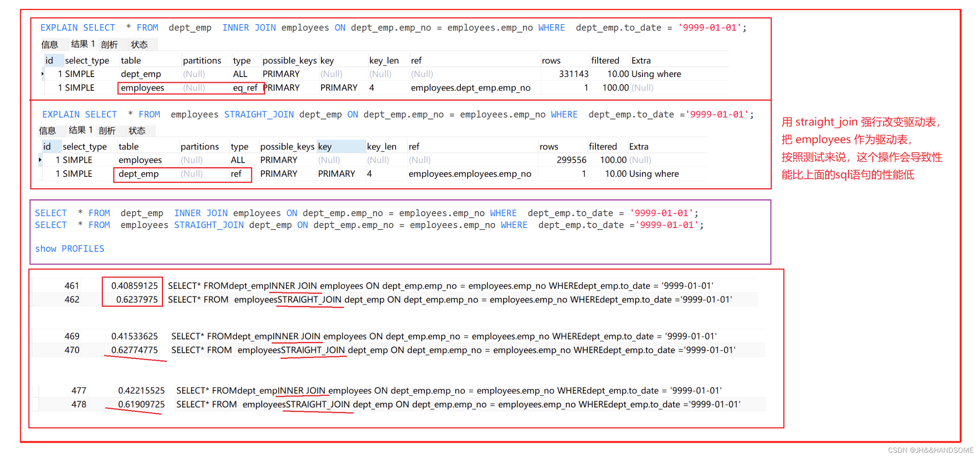The width and height of the screenshot is (980, 457).
Task: Select query ID 470 in the profiles list
Action: [x=72, y=350]
